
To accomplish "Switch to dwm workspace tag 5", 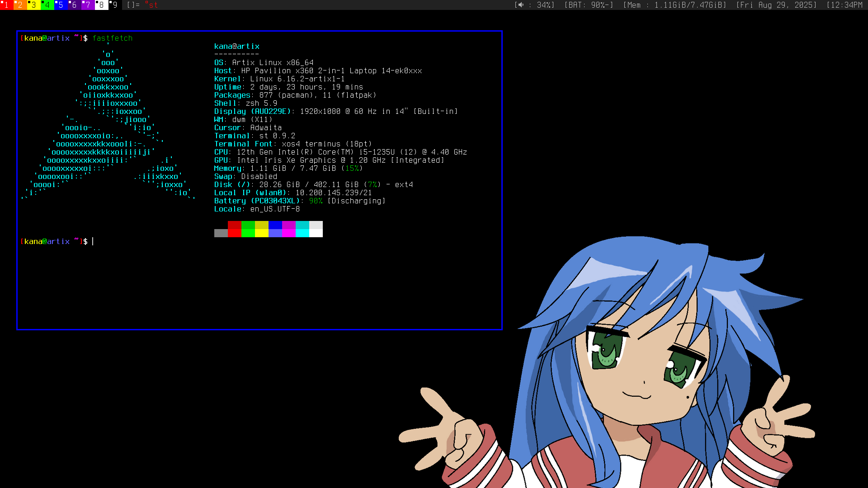I will tap(61, 5).
